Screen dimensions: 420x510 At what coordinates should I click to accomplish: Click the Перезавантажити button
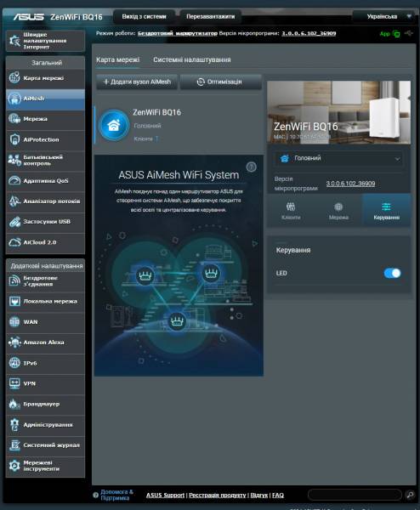click(211, 17)
